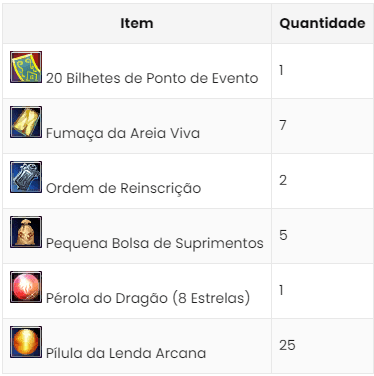
Task: Click the Ordem de Reinscrição label
Action: [124, 188]
